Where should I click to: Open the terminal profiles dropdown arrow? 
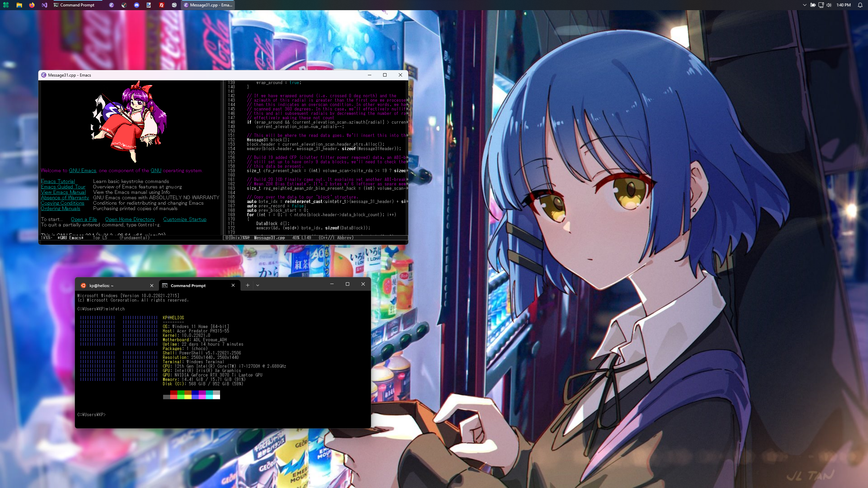[258, 285]
